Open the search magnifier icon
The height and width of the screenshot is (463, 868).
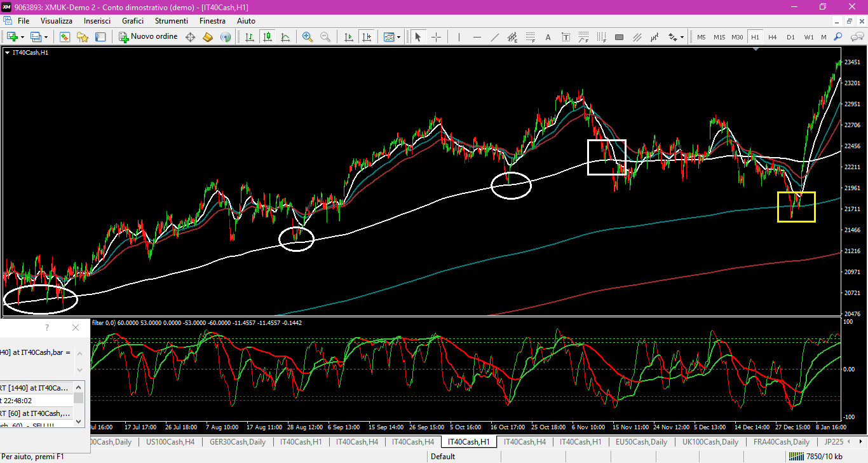838,37
